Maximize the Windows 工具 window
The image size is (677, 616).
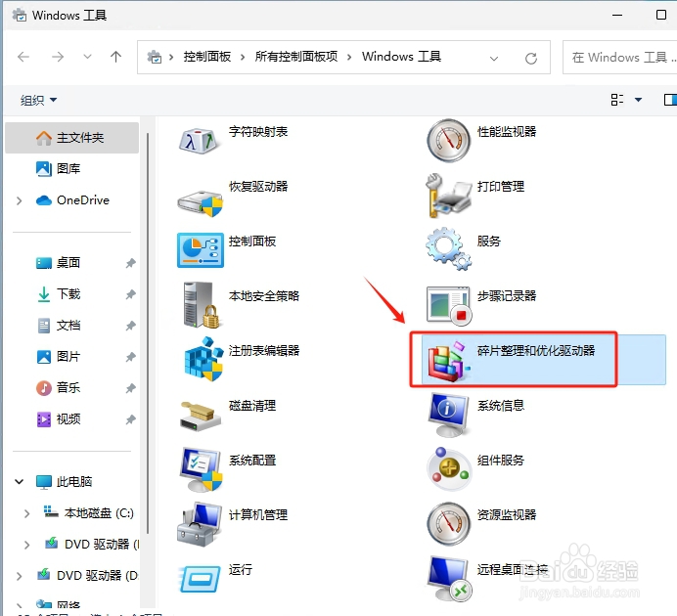(661, 15)
